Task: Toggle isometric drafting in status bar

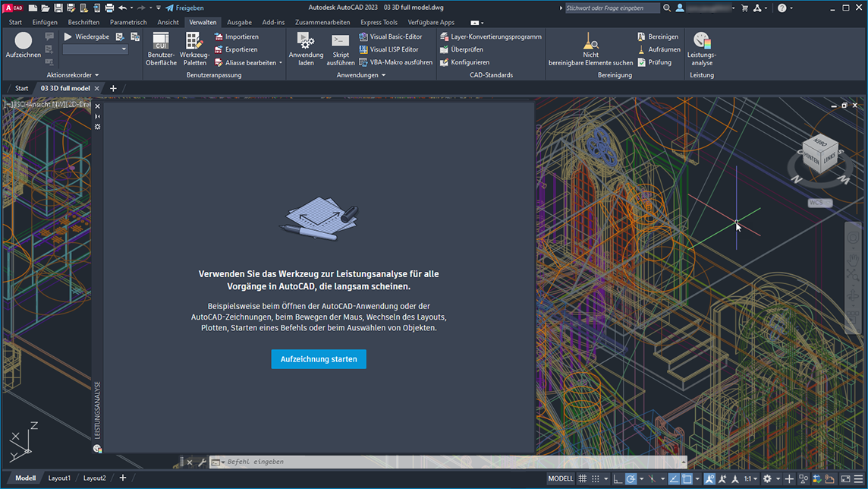Action: click(652, 478)
